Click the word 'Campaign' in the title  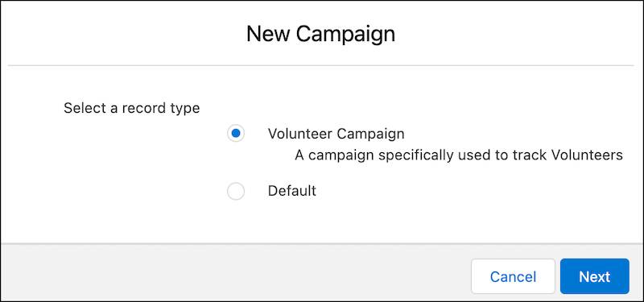point(345,35)
